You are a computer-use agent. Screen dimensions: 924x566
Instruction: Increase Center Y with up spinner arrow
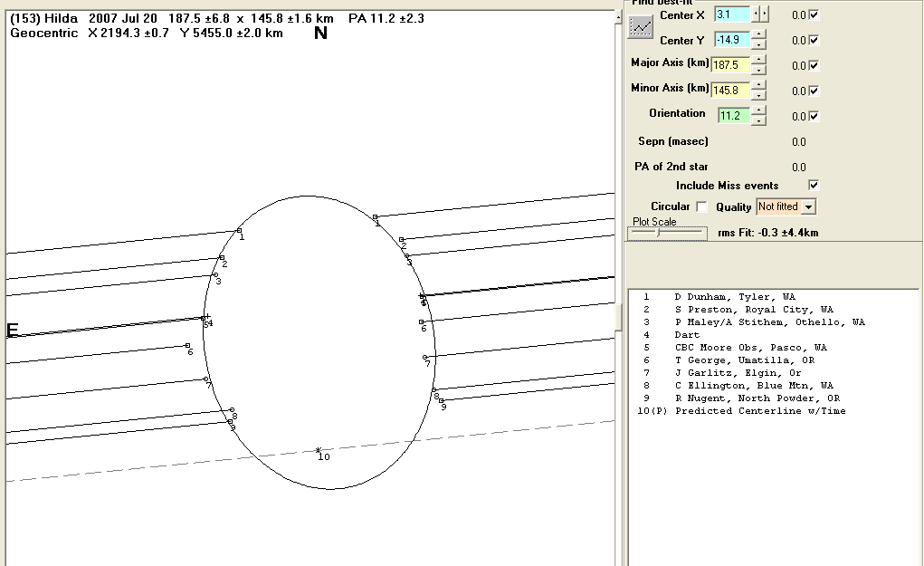click(759, 34)
